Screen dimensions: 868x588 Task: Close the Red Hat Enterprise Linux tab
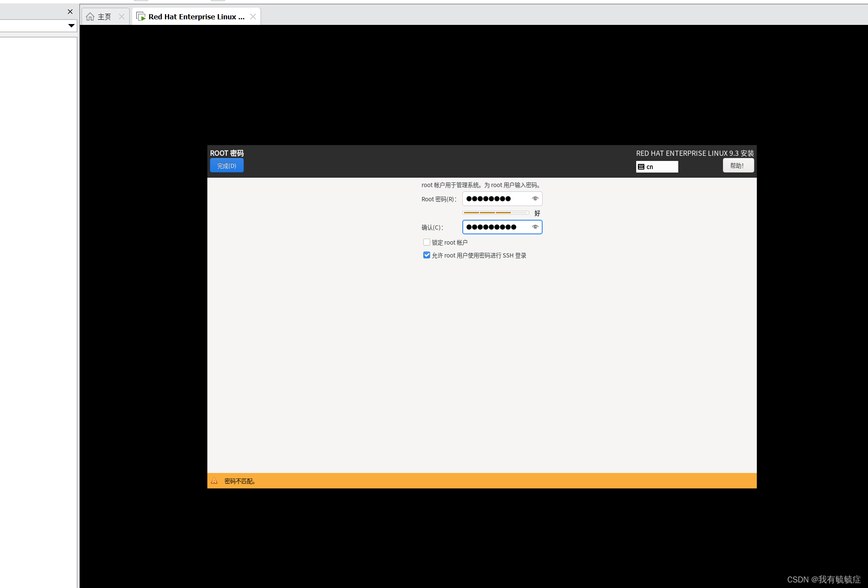[253, 17]
